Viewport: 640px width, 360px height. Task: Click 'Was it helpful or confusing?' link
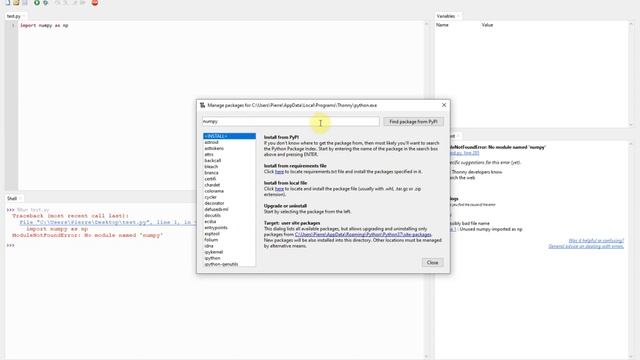click(596, 241)
